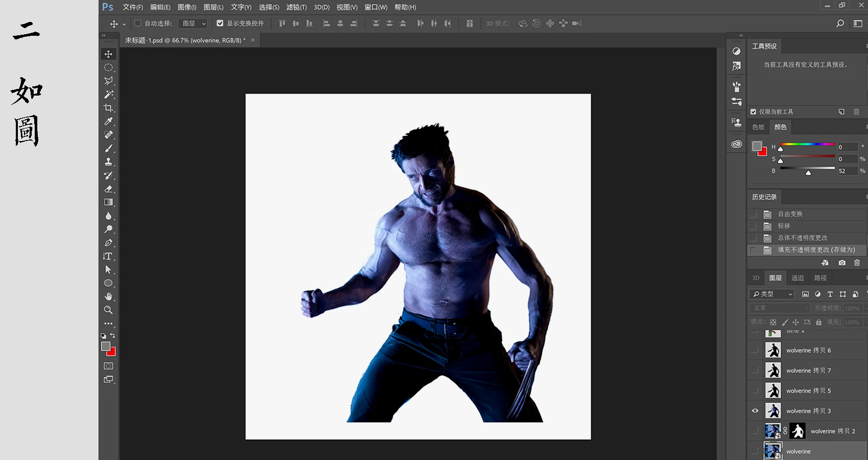This screenshot has width=868, height=460.
Task: Select the Elliptical Marquee tool
Action: 108,67
